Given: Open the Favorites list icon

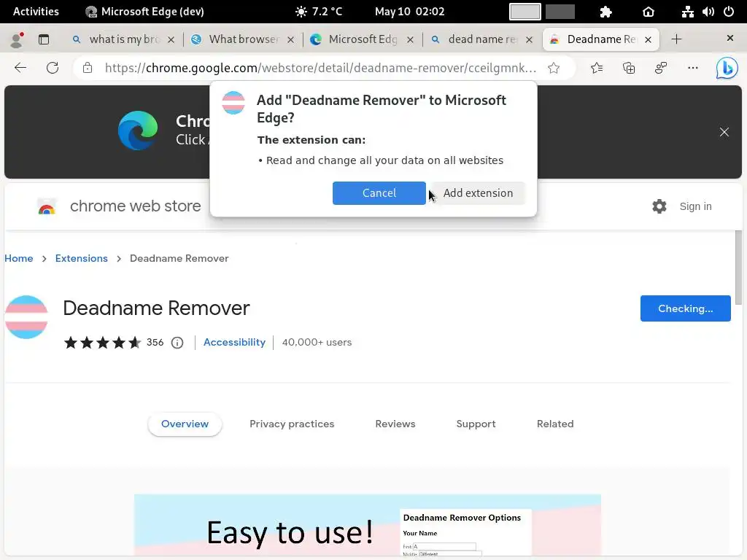Looking at the screenshot, I should [597, 68].
